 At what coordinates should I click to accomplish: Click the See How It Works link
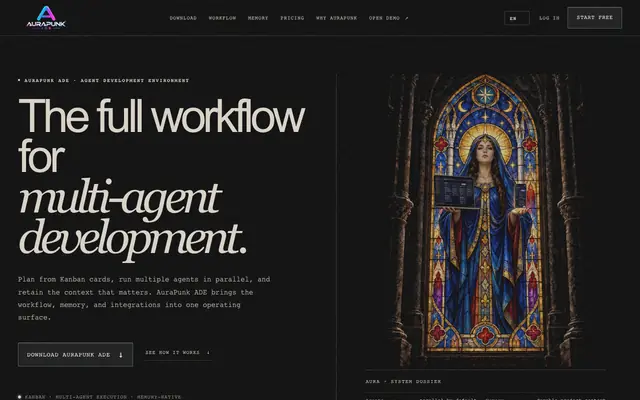tap(178, 353)
